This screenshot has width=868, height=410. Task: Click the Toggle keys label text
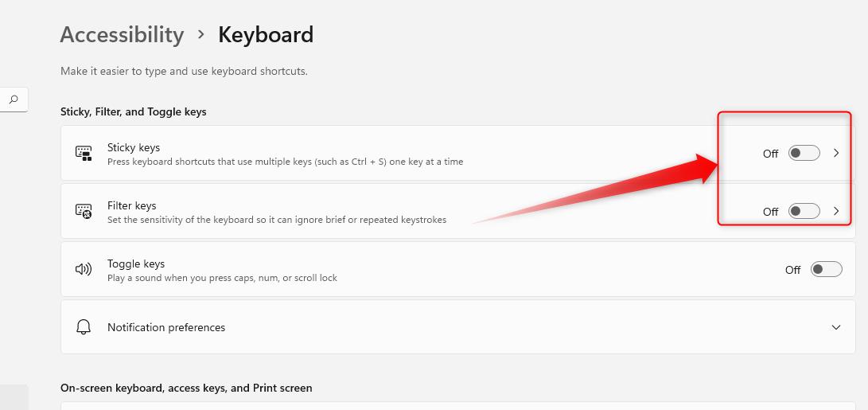[x=136, y=264]
